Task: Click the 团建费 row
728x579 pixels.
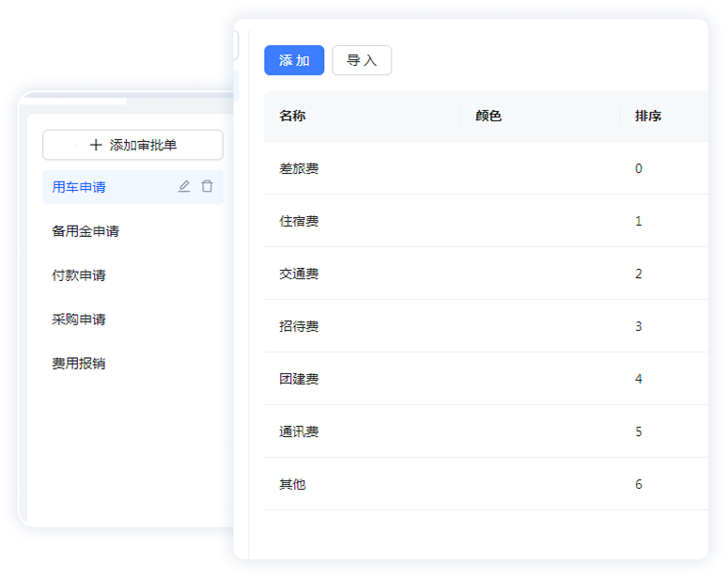Action: click(299, 380)
